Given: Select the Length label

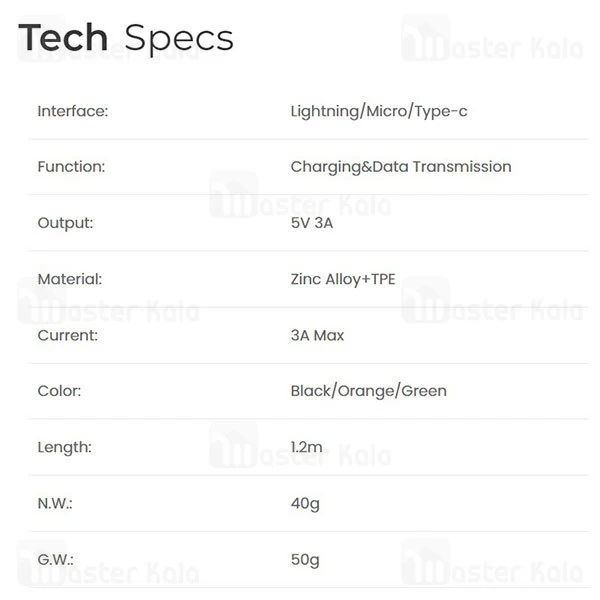Looking at the screenshot, I should 64,447.
